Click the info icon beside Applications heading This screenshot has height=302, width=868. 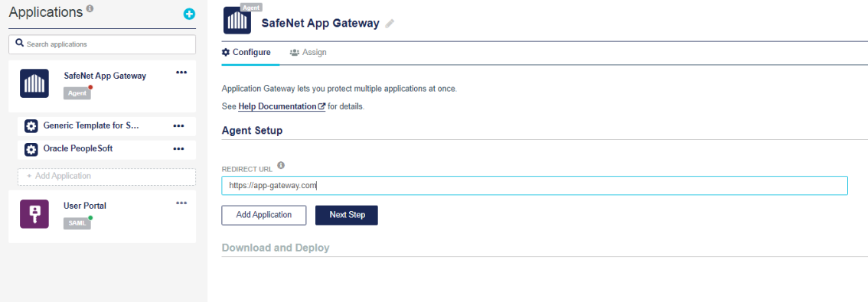(x=90, y=8)
